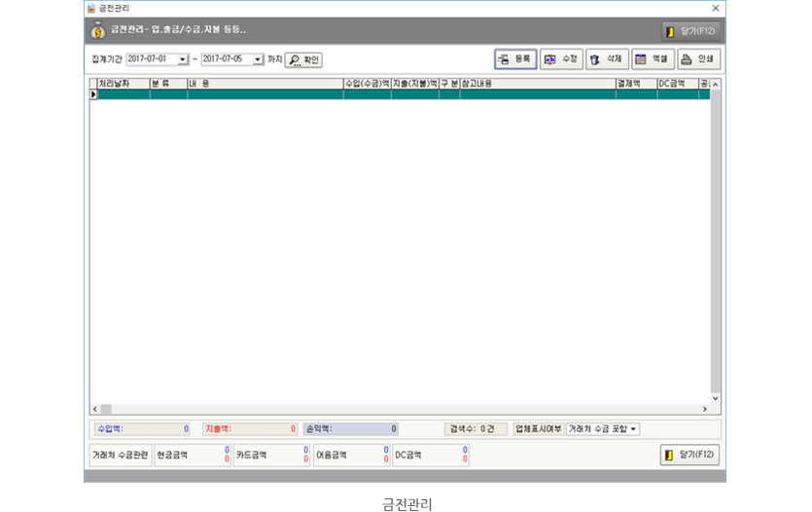This screenshot has width=812, height=512.
Task: Click the 등록 (register) toolbar button
Action: coord(514,59)
